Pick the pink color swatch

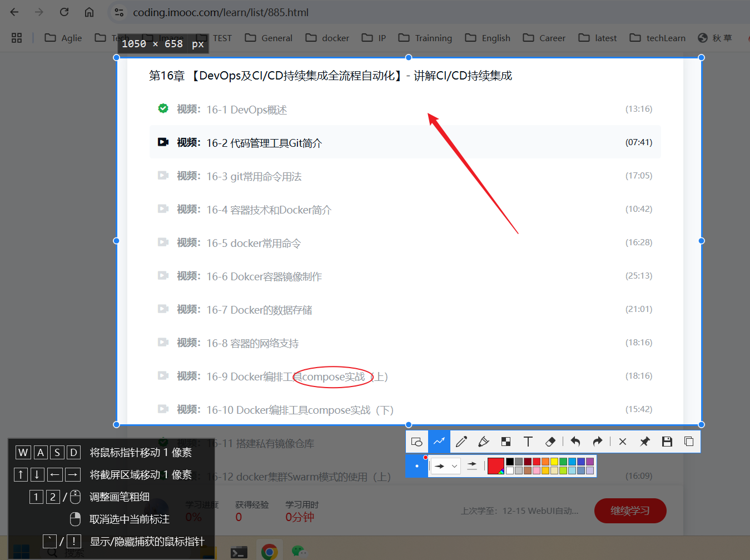tap(537, 470)
